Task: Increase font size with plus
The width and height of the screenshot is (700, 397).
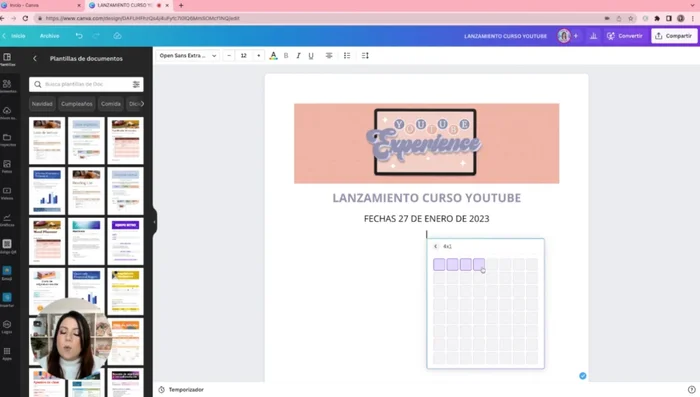Action: tap(258, 56)
